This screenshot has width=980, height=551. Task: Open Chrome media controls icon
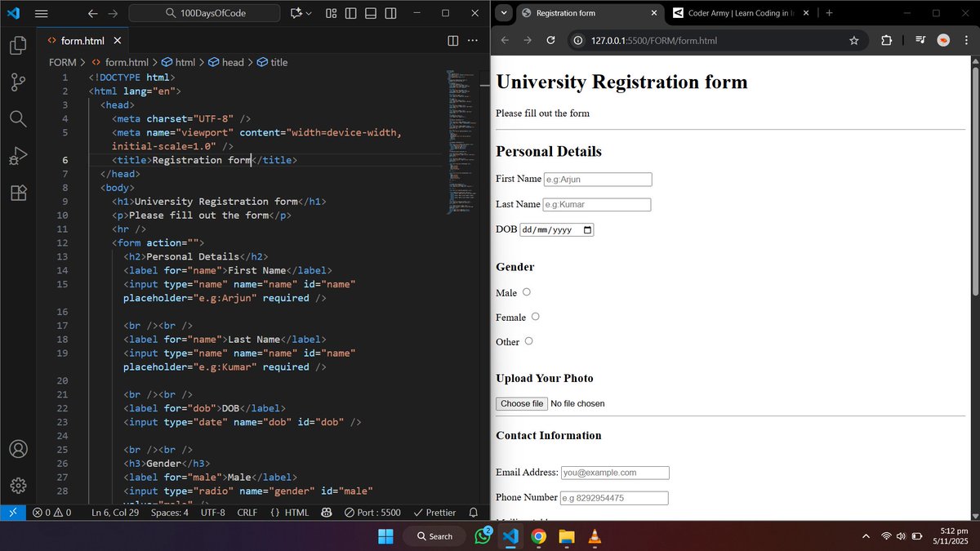[x=920, y=41]
